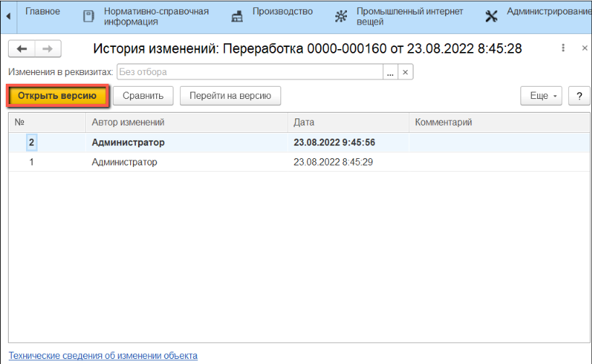Click the Изменения в реквизитах filter field
Viewport: 592px width, 364px height.
[x=249, y=72]
